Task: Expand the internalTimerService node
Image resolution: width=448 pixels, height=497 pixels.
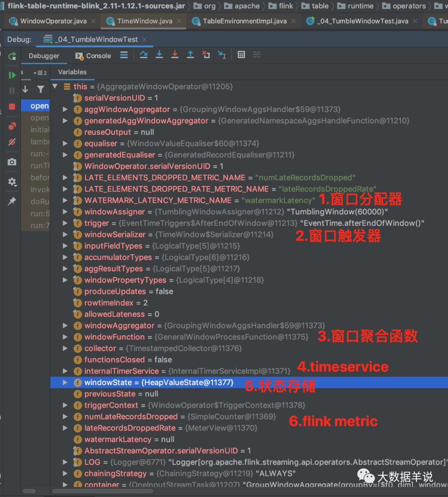Action: pyautogui.click(x=65, y=371)
